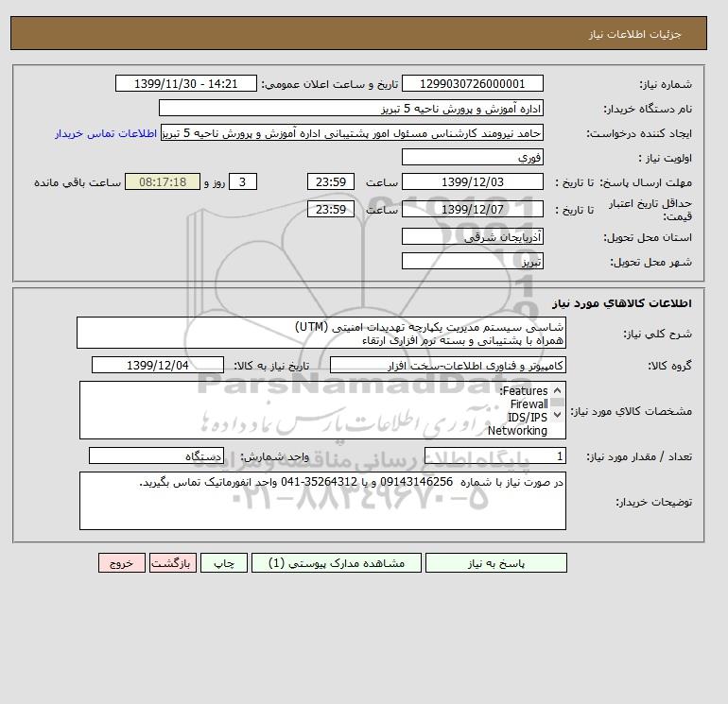Click buyer notes text area
This screenshot has height=704, width=728.
click(322, 501)
